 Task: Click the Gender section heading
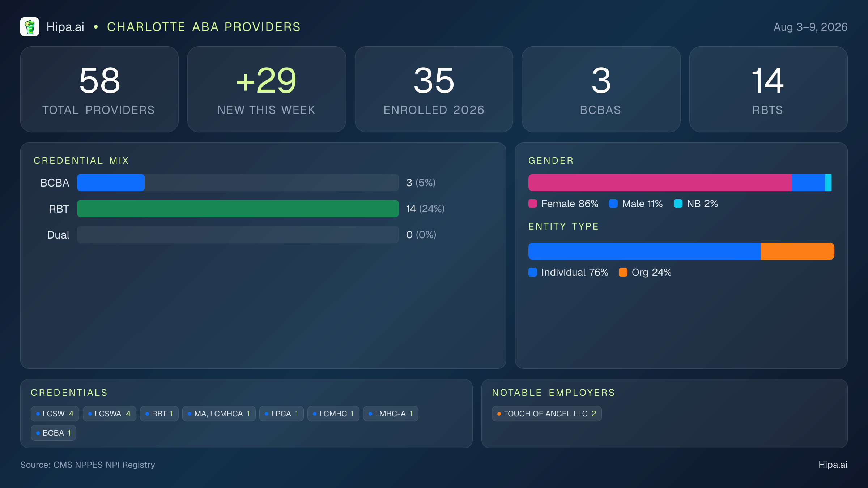551,160
